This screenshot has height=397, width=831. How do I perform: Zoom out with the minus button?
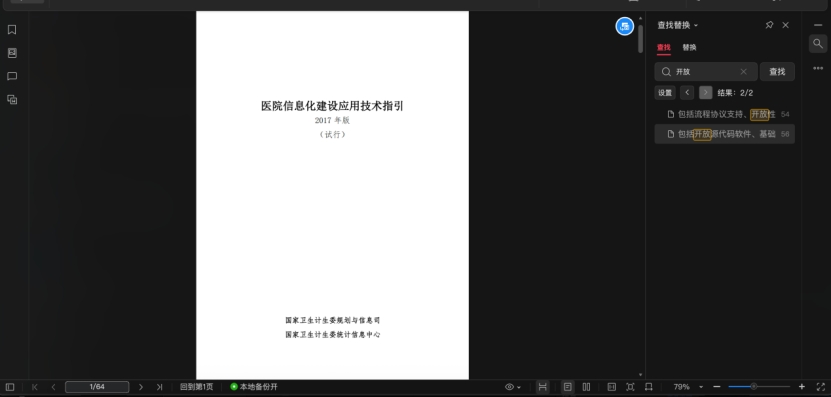pyautogui.click(x=717, y=387)
